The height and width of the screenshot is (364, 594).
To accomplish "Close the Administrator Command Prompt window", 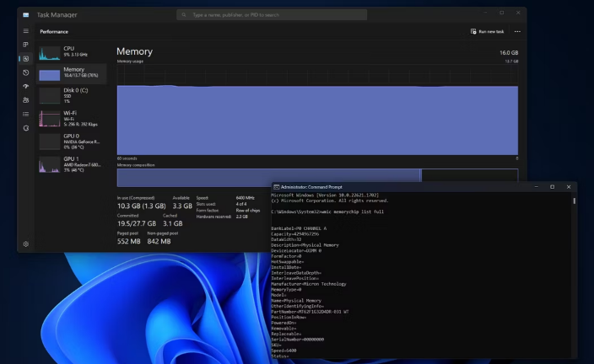I will pyautogui.click(x=569, y=187).
